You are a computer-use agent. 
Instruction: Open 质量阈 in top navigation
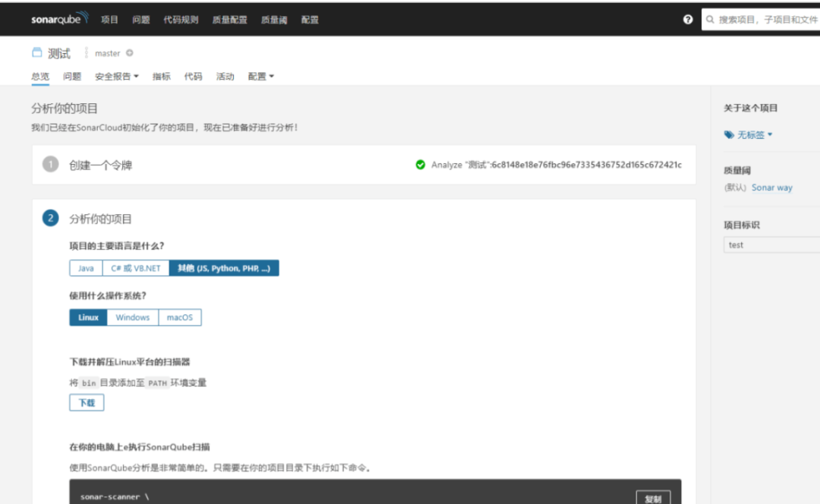pyautogui.click(x=274, y=19)
